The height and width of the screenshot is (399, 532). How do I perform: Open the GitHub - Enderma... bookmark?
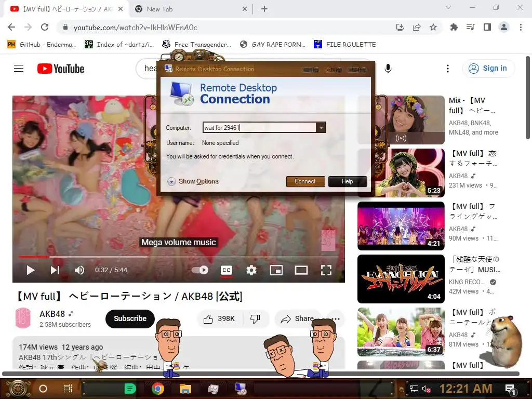pyautogui.click(x=42, y=45)
